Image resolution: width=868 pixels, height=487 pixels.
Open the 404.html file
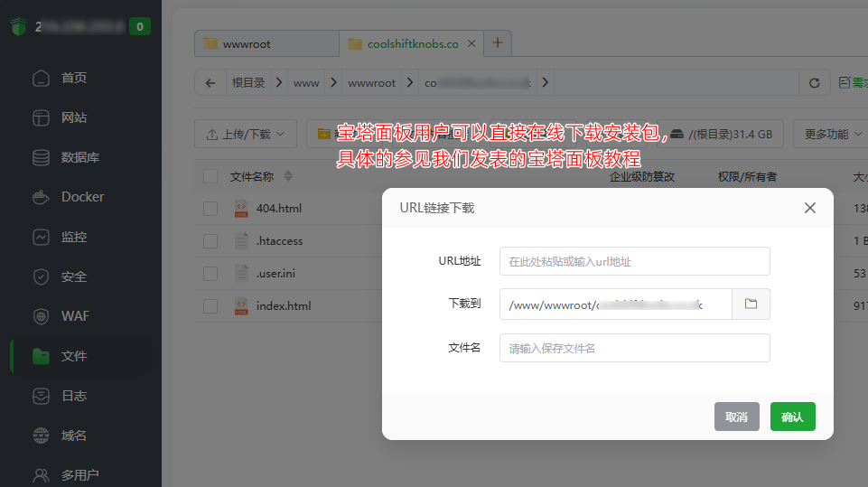[279, 209]
